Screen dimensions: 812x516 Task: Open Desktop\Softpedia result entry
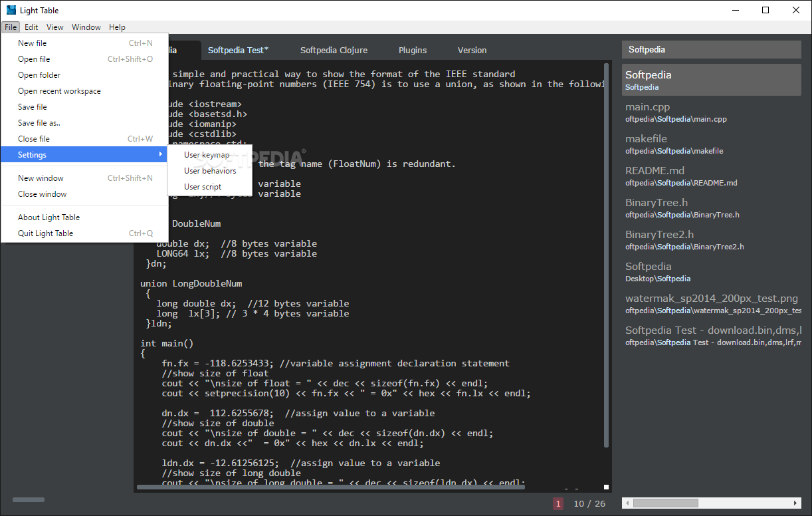coord(712,272)
